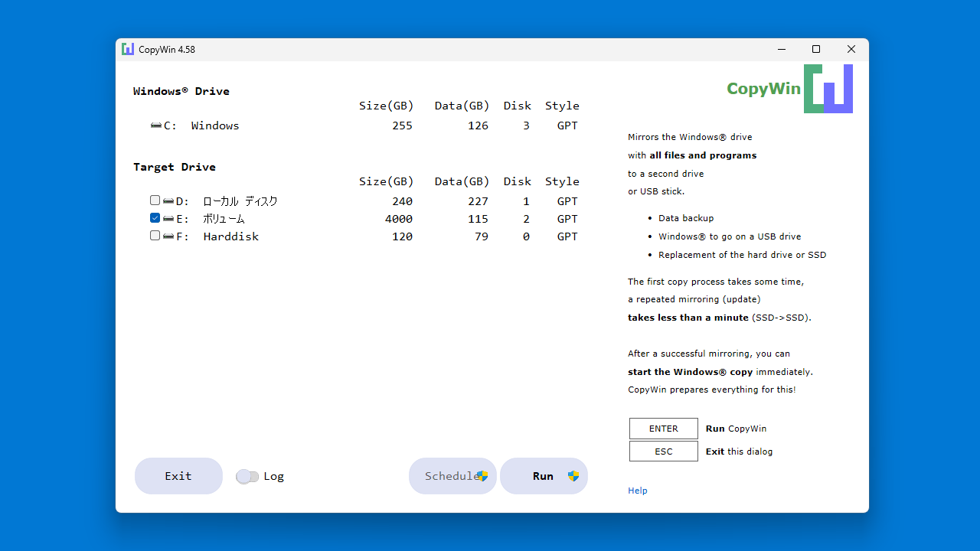The width and height of the screenshot is (980, 551).
Task: Minimize the CopyWin window
Action: [781, 49]
